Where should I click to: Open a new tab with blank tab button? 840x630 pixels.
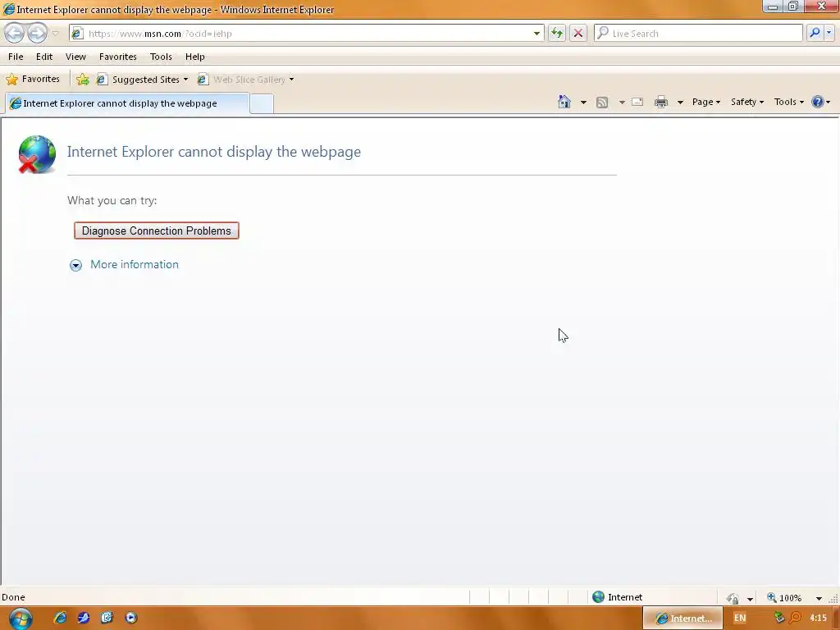262,103
